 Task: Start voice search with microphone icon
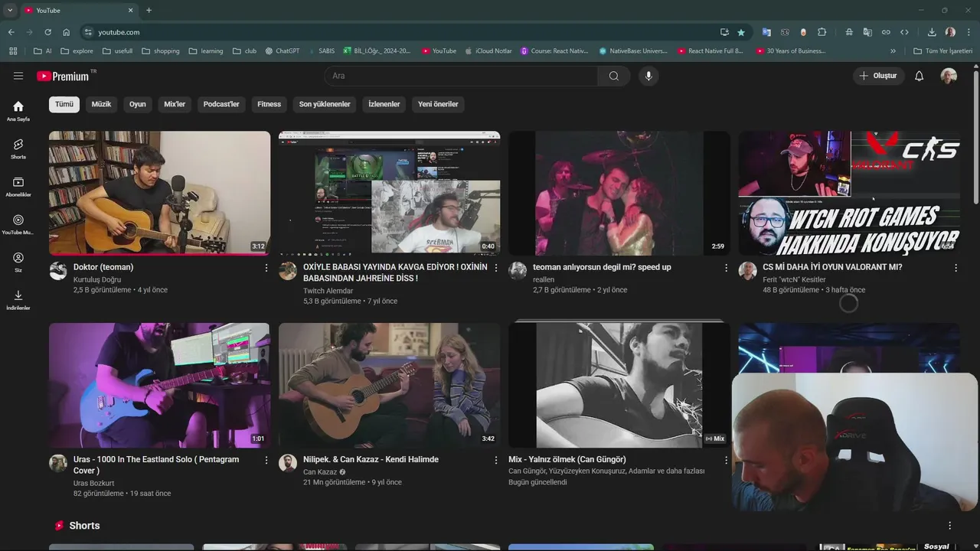[x=648, y=76]
